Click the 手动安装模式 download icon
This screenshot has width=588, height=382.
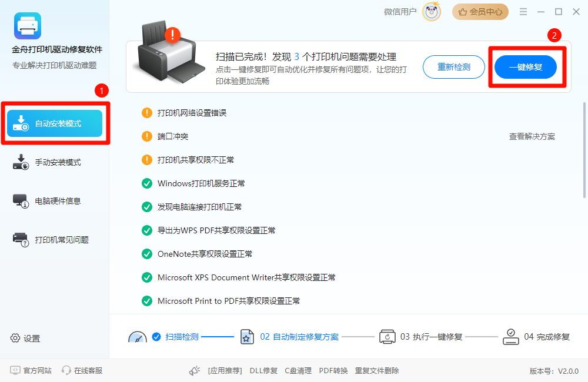(x=21, y=162)
